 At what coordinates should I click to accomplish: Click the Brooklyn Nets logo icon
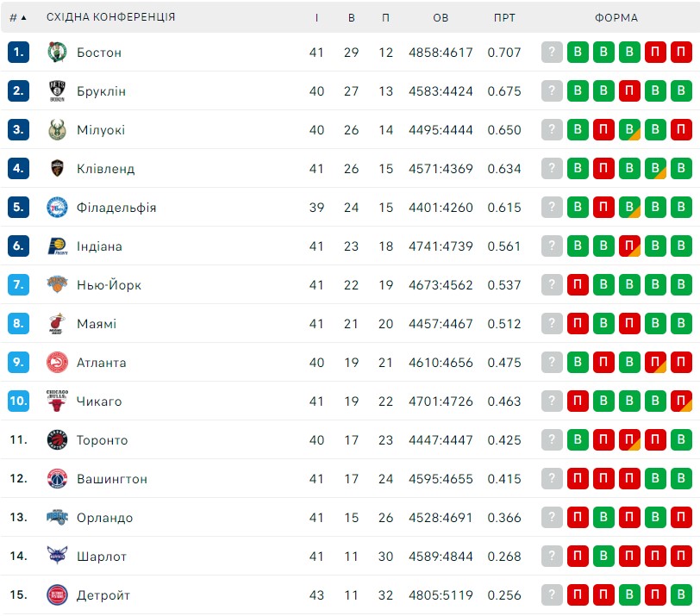(x=57, y=91)
